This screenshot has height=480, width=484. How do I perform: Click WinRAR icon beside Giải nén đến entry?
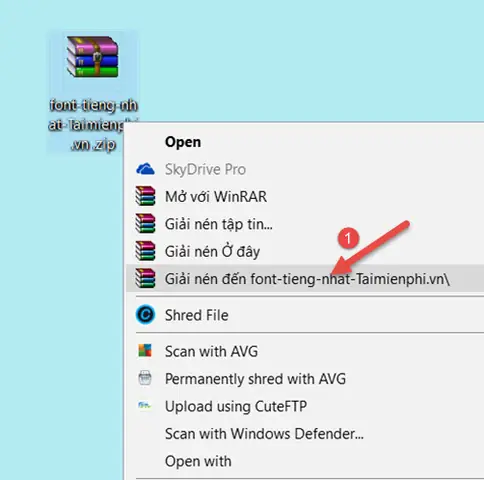(x=145, y=278)
